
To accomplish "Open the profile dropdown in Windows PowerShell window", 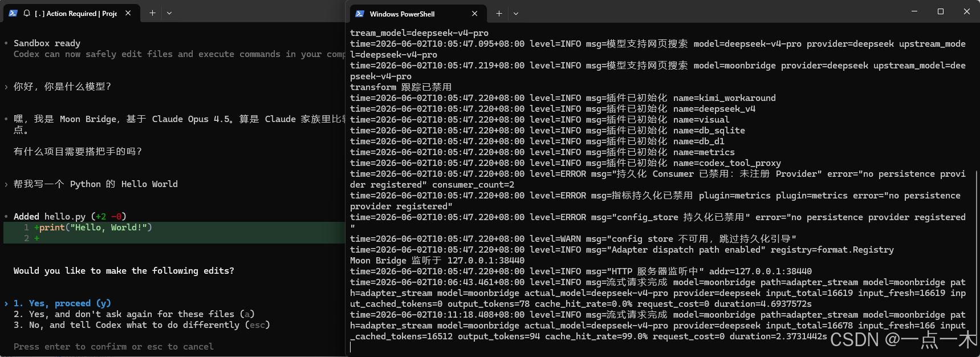I will [x=516, y=14].
